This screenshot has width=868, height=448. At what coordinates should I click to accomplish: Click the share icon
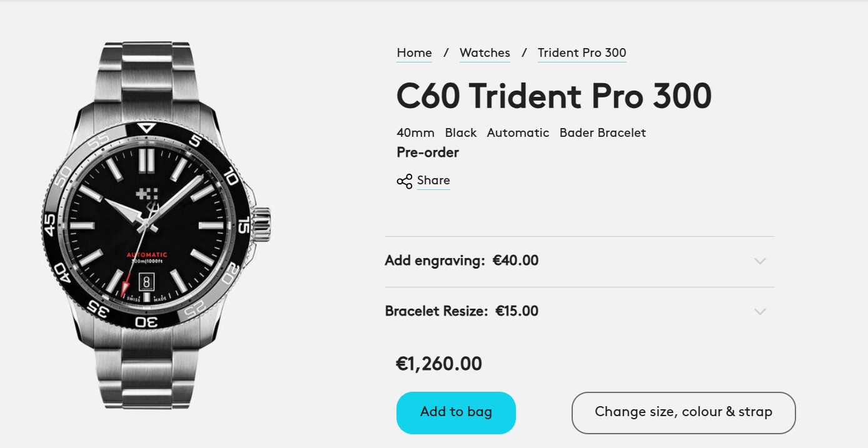[x=404, y=181]
